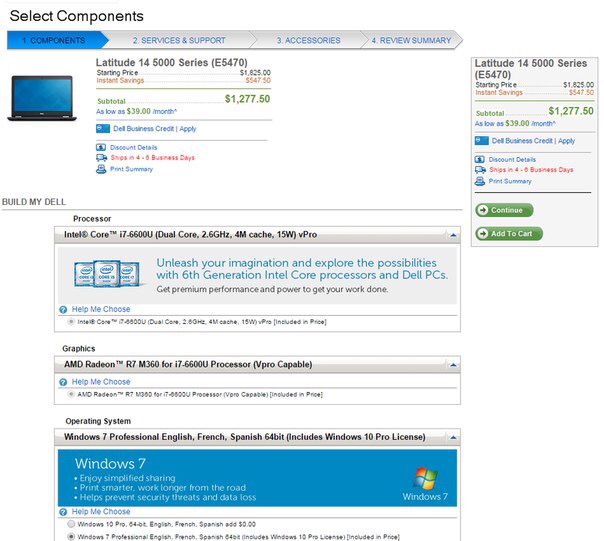Collapse the Operating System section arrow
Screen dimensions: 604x541
[453, 437]
